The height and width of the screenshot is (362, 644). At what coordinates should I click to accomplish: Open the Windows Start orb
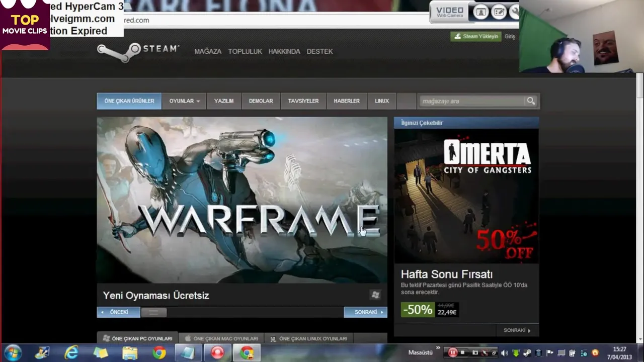pyautogui.click(x=12, y=353)
